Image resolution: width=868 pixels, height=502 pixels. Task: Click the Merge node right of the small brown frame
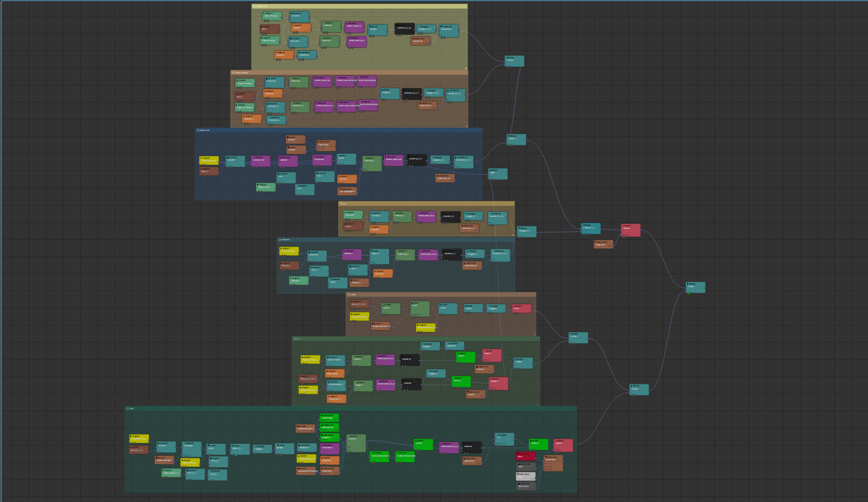pos(578,338)
